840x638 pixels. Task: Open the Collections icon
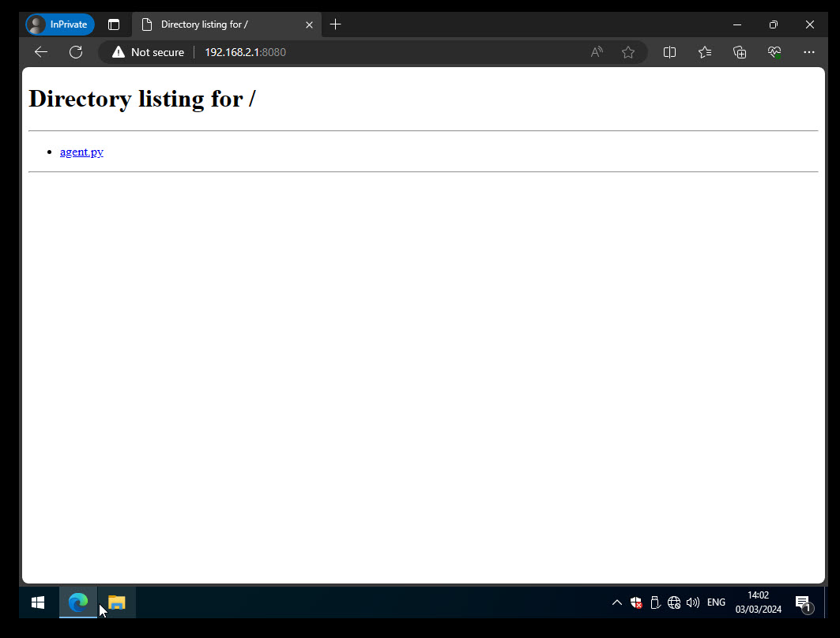click(740, 52)
